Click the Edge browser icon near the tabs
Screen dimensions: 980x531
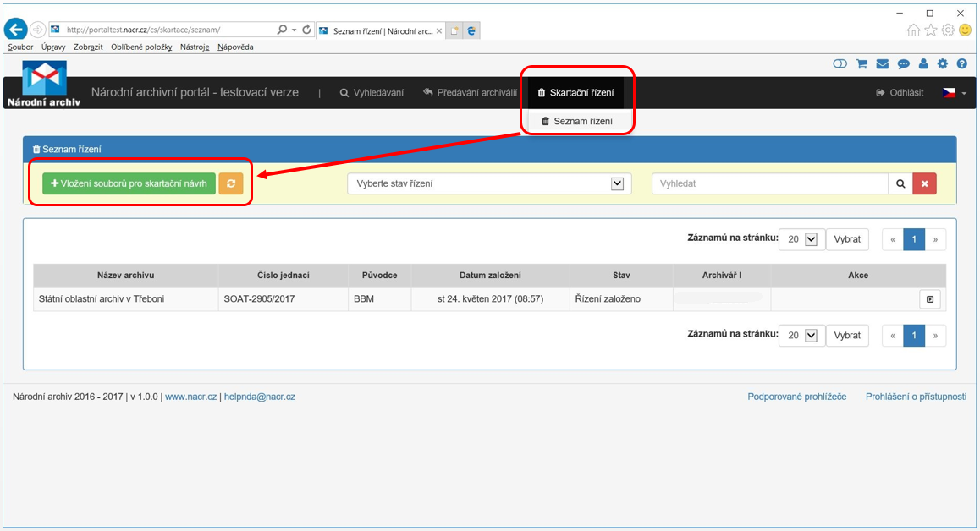click(x=472, y=30)
